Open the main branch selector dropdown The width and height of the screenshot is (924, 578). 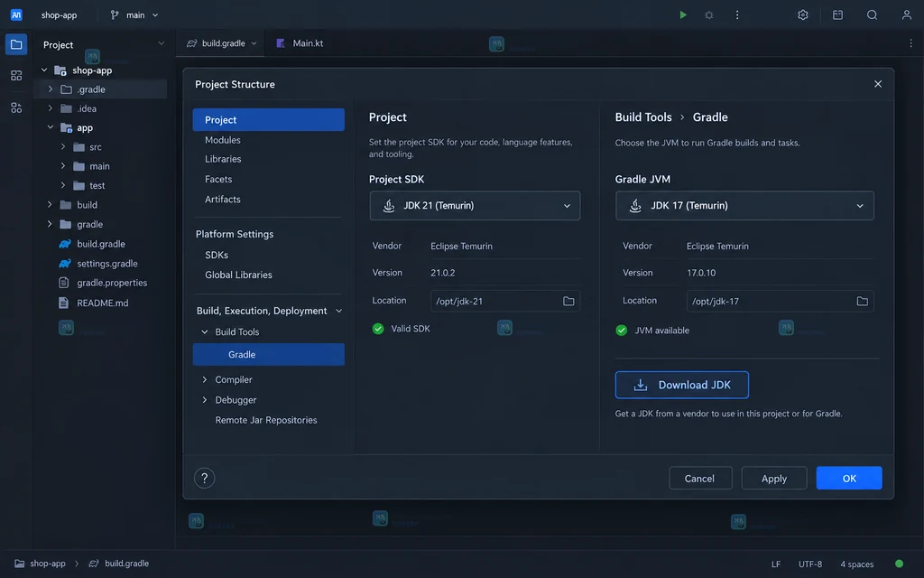134,14
